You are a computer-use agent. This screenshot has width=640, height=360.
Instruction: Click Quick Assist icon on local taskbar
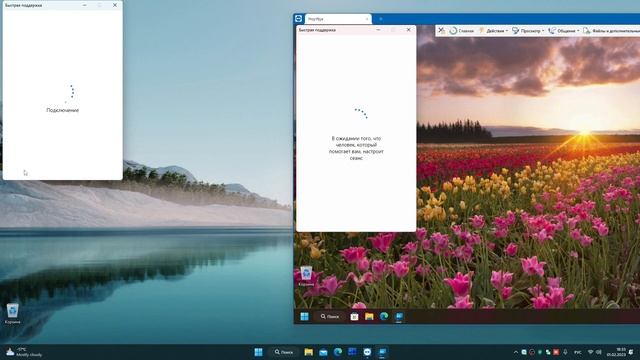click(382, 352)
